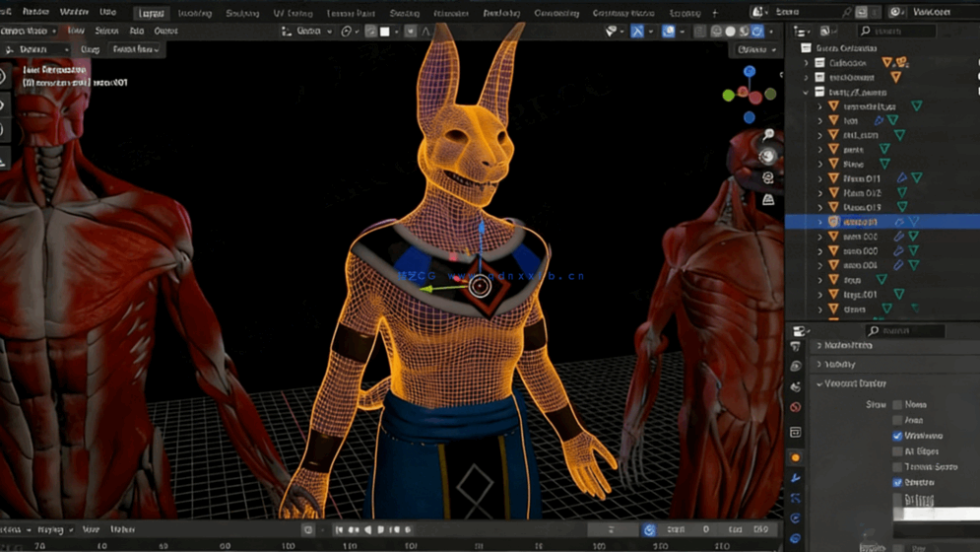Open the Options dropdown in viewport
Image resolution: width=980 pixels, height=552 pixels.
[756, 49]
